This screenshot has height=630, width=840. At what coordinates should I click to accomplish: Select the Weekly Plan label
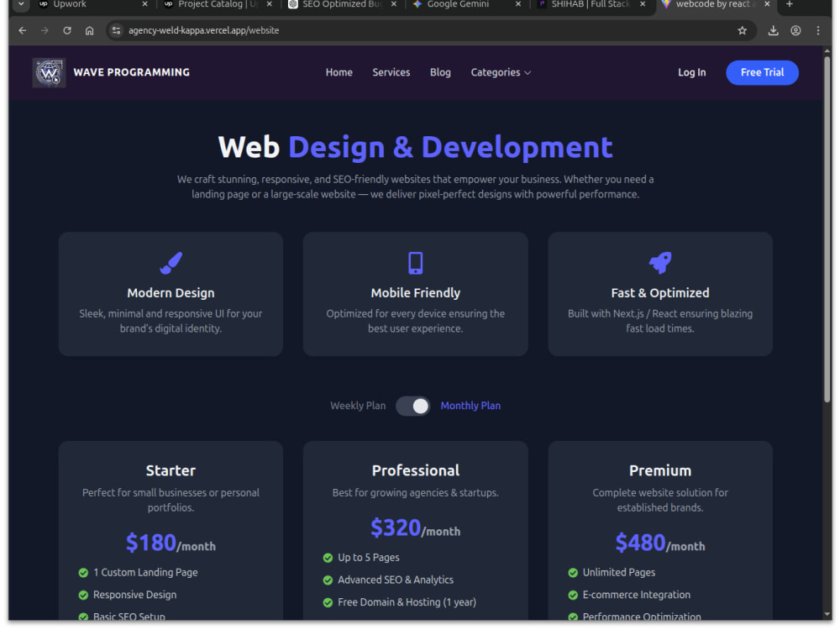click(358, 406)
